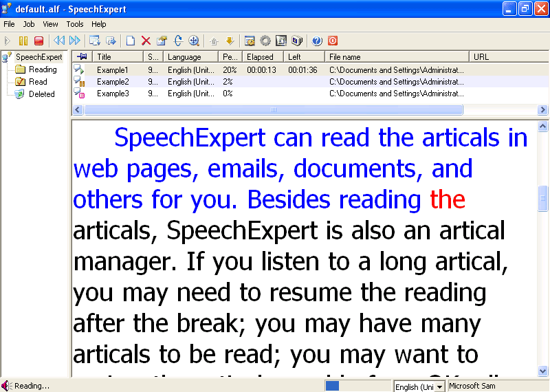Click the job list horizontal scrollbar thumb
The image size is (550, 392).
[x=274, y=110]
